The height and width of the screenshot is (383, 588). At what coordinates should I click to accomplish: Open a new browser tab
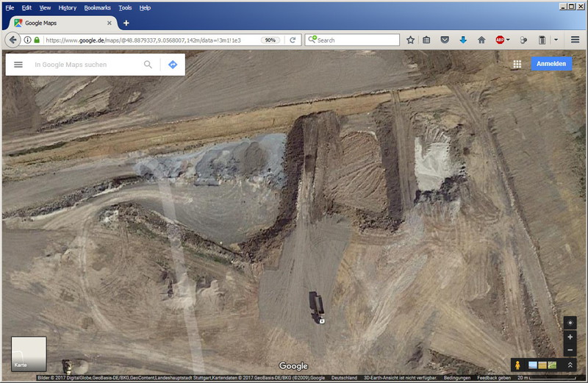(126, 23)
